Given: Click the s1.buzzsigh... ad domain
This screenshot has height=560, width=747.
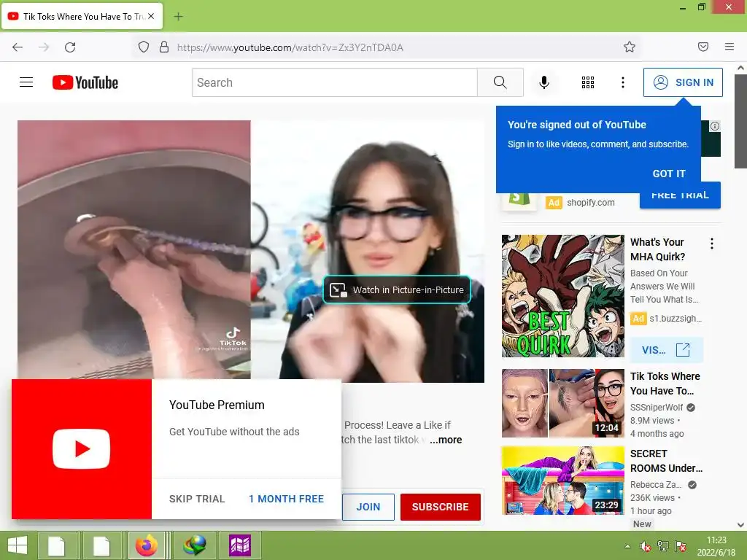Looking at the screenshot, I should [x=676, y=318].
